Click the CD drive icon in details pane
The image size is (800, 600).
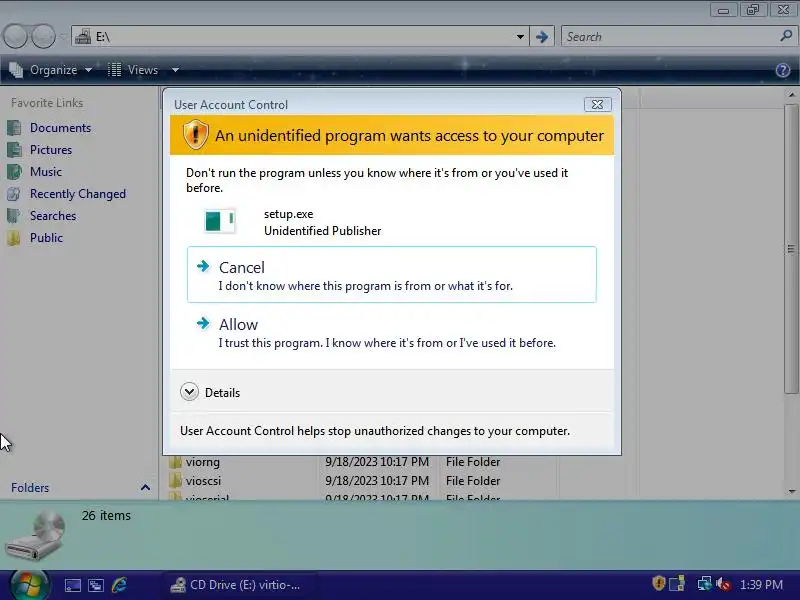coord(36,535)
